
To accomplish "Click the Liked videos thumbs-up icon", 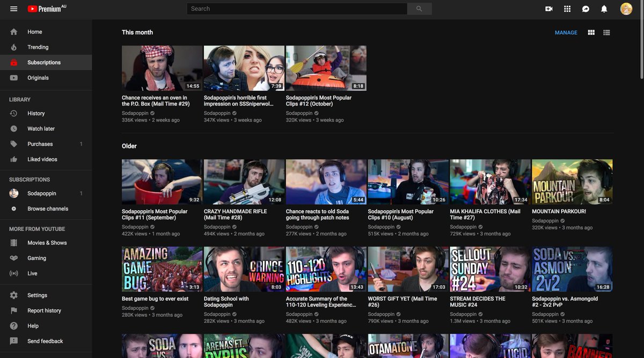I will [x=14, y=159].
